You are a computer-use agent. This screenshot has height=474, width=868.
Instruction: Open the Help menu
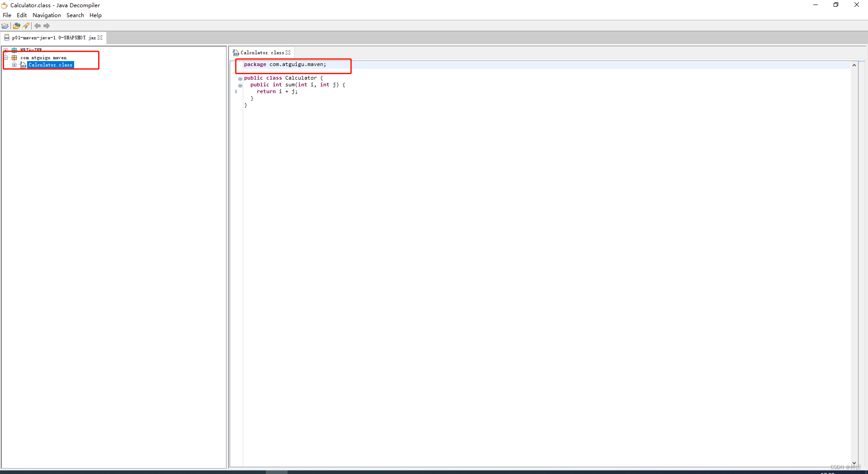[x=95, y=15]
